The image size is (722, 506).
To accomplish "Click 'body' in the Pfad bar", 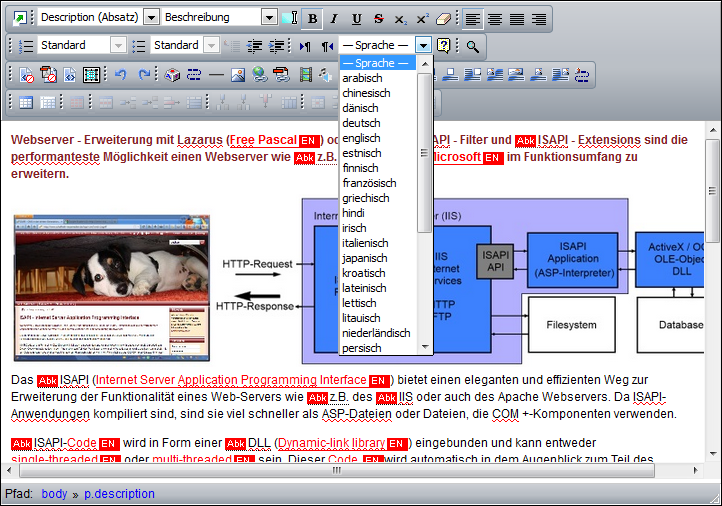I will 54,494.
